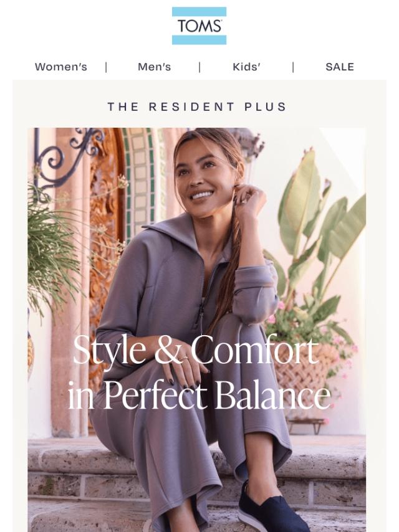Click the TOMS logo at top

tap(199, 26)
